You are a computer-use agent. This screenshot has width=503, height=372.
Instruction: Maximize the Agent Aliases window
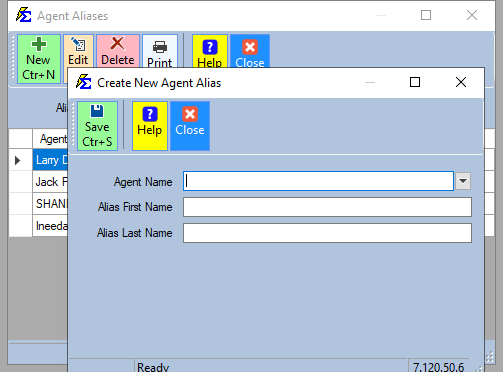pyautogui.click(x=426, y=15)
